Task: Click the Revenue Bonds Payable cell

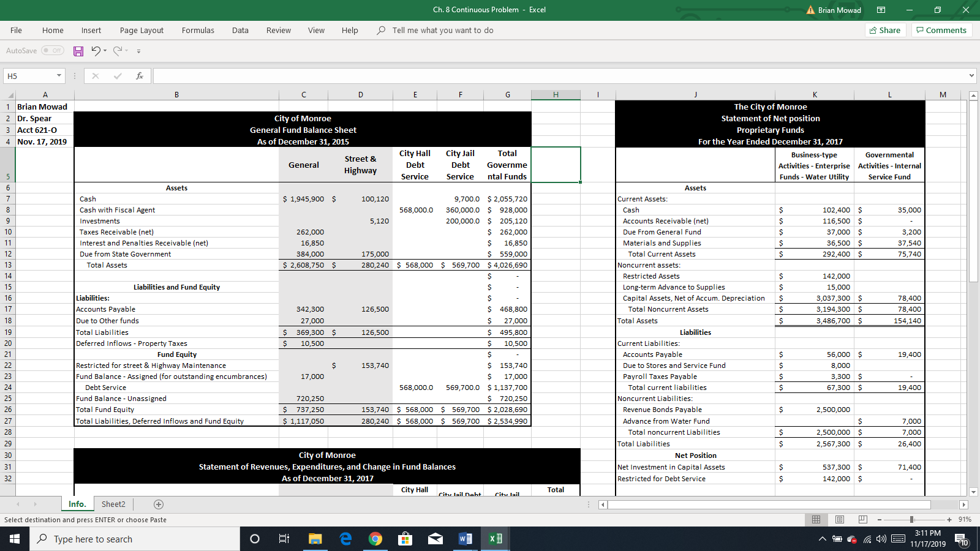Action: click(695, 410)
